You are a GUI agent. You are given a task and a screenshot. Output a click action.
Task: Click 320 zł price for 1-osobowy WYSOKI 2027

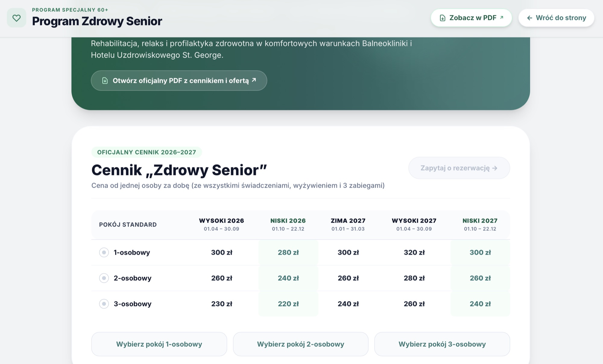coord(414,252)
